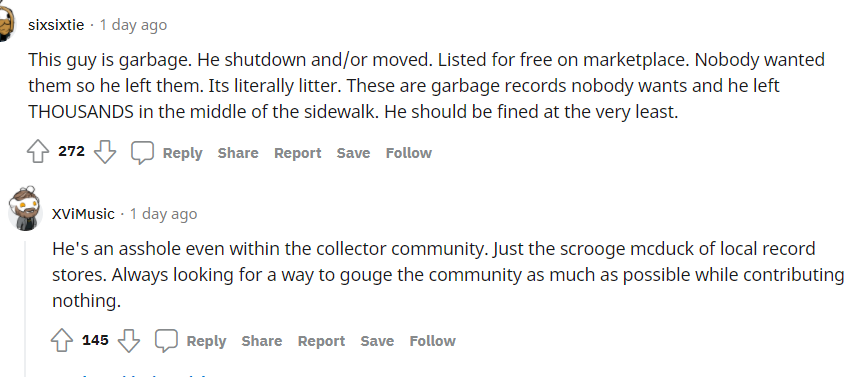The image size is (858, 377).
Task: Click the speech bubble icon on sixsixtie's comment
Action: [142, 153]
